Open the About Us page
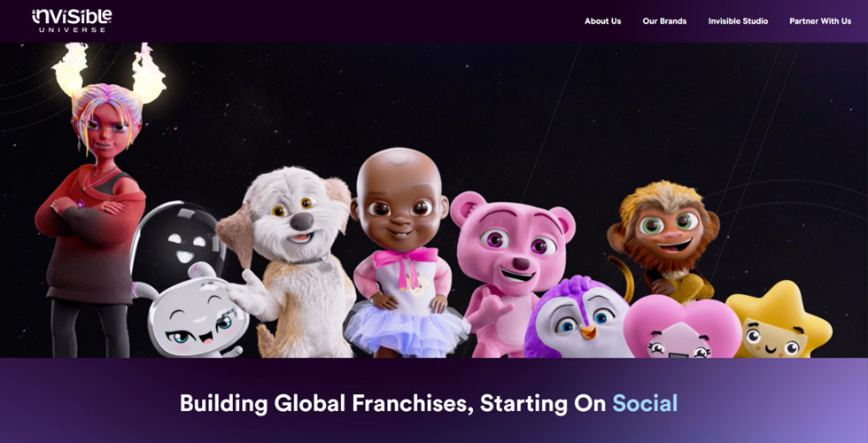Viewport: 868px width, 443px height. click(603, 21)
